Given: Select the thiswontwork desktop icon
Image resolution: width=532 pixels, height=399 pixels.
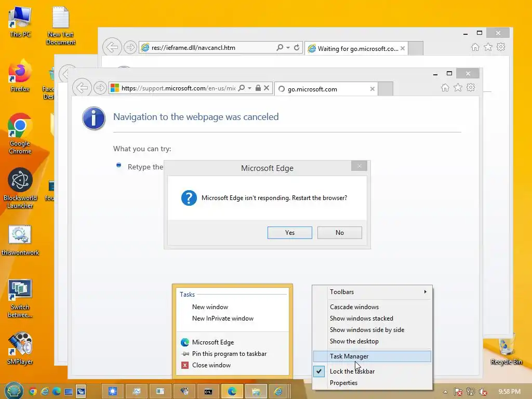Looking at the screenshot, I should (20, 240).
